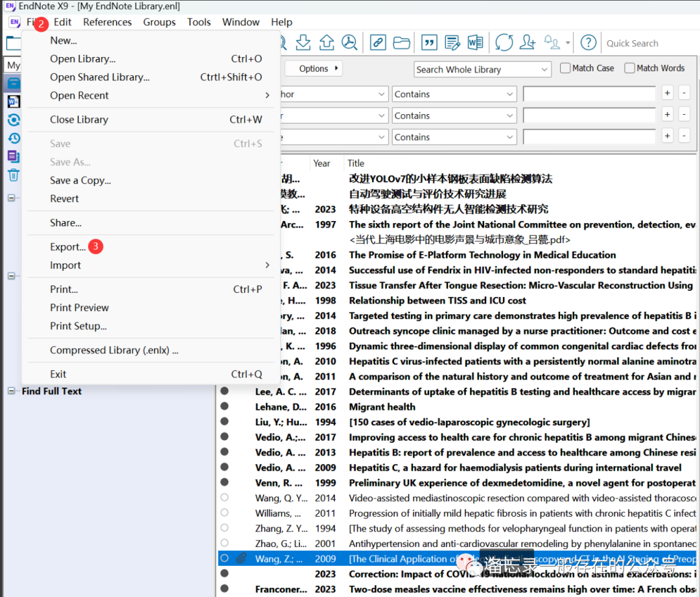Enable the Match Words checkbox
700x597 pixels.
[x=629, y=68]
